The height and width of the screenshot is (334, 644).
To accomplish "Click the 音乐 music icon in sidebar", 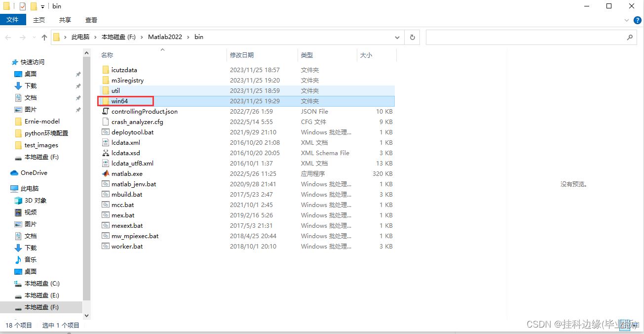I will coord(18,260).
